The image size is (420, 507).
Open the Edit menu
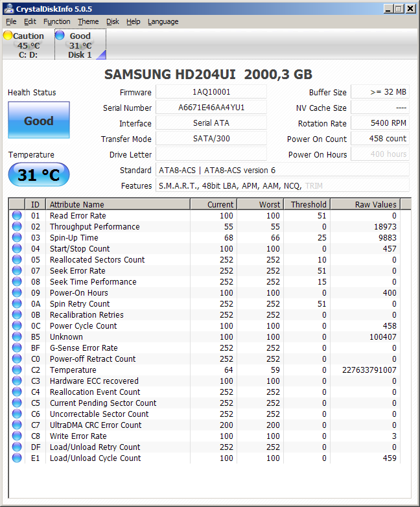[30, 21]
